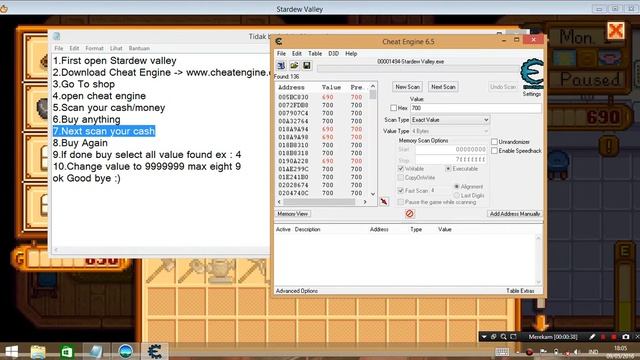
Task: Toggle the CopyOnWrite checkbox
Action: [401, 178]
